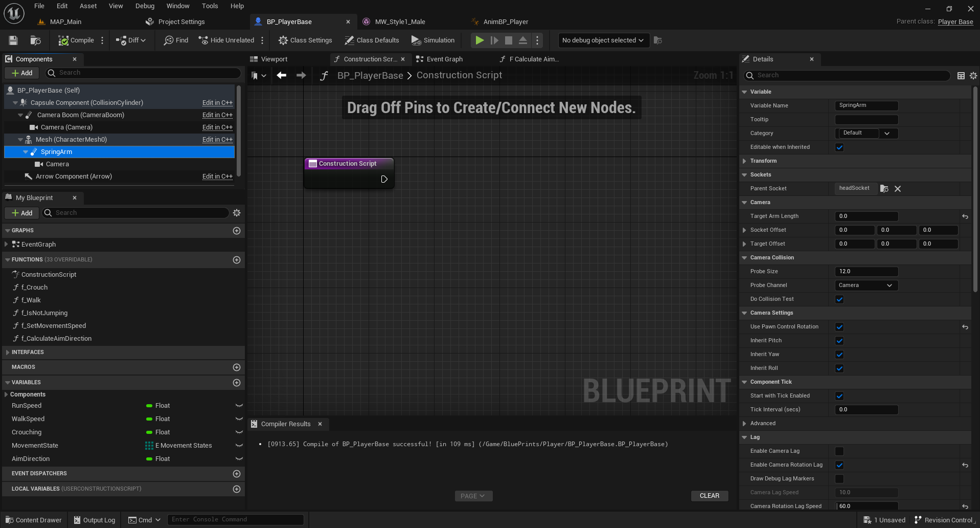Clear the compiler results with CLEAR
Screen dimensions: 980x528
coord(710,496)
